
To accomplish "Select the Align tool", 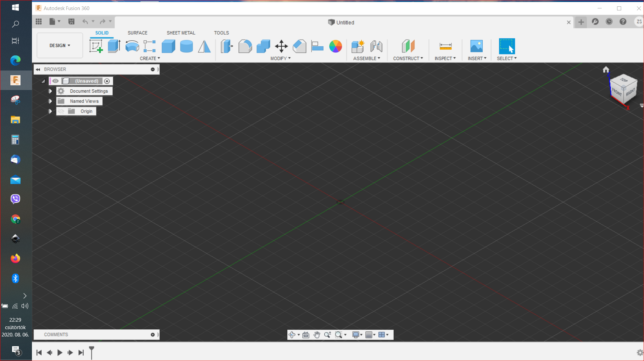I will point(317,46).
